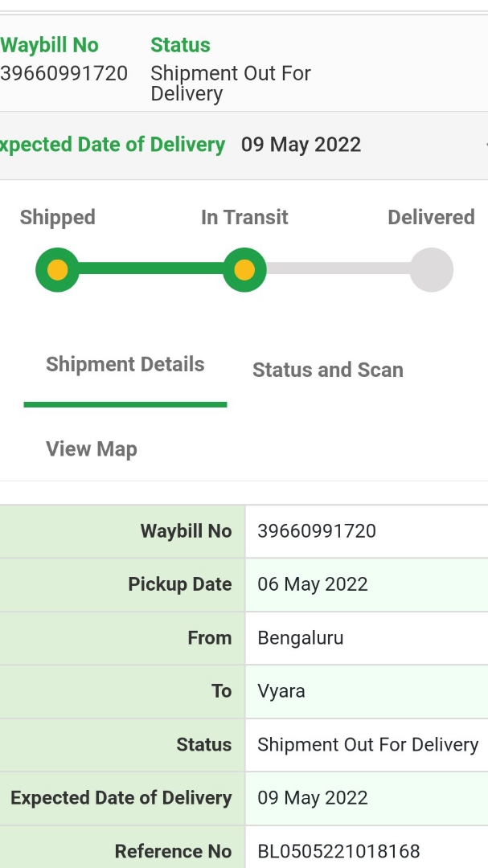Switch to the Status and Scan tab
488x868 pixels.
(x=328, y=370)
